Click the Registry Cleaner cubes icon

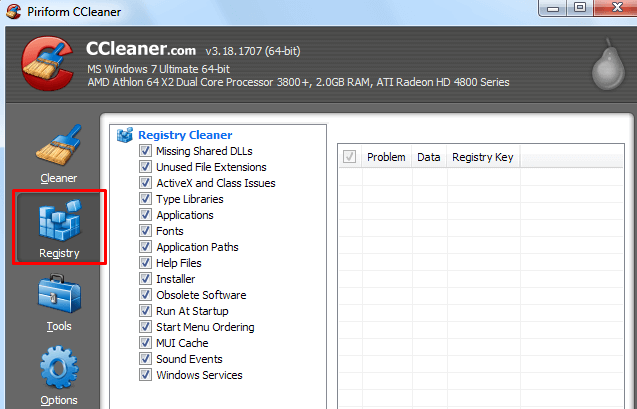pos(125,135)
